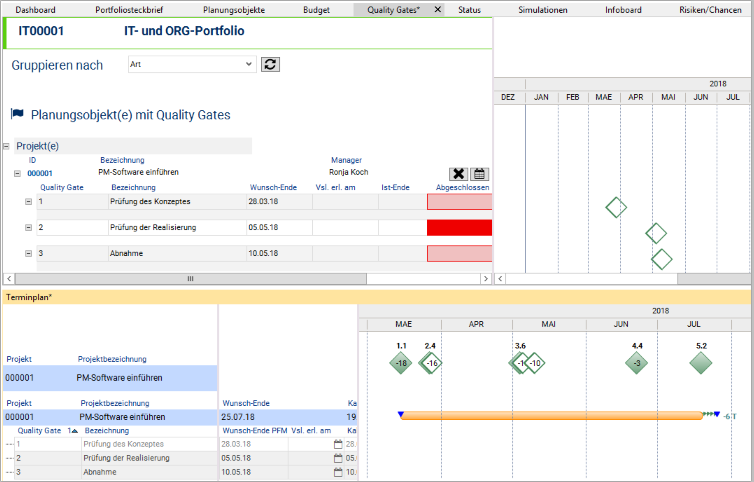Sort by Wunsch-Ende column header

[274, 187]
